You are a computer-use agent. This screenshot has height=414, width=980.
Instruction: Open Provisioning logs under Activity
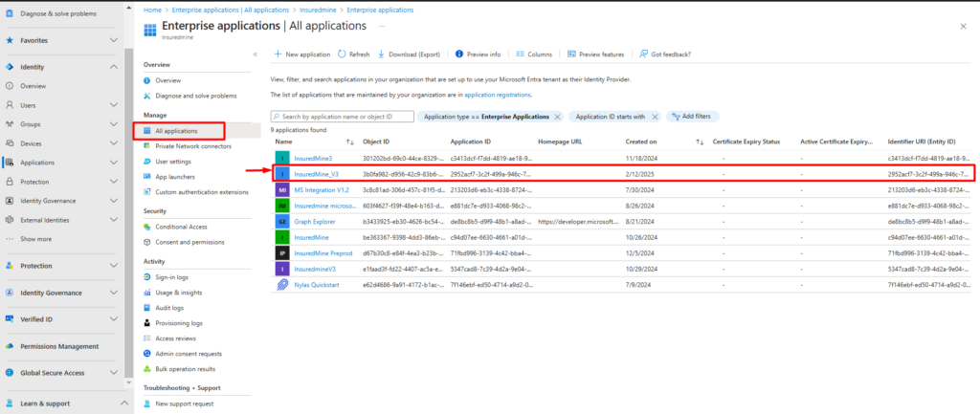pyautogui.click(x=179, y=323)
